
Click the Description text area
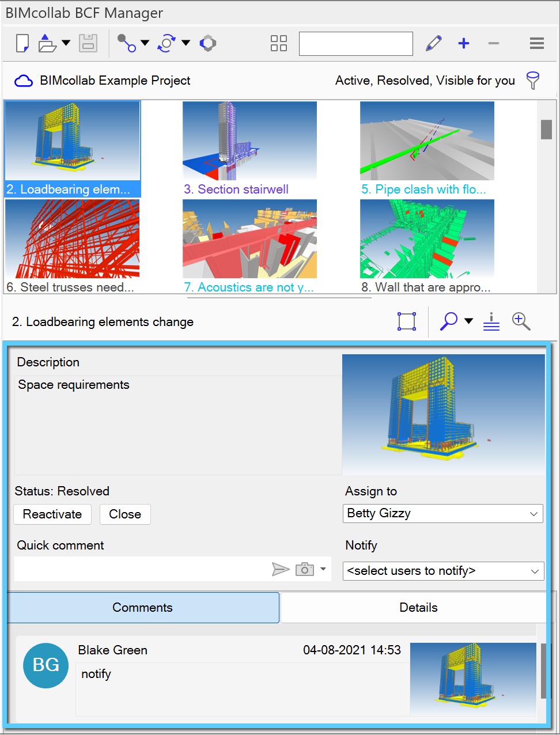pos(178,425)
